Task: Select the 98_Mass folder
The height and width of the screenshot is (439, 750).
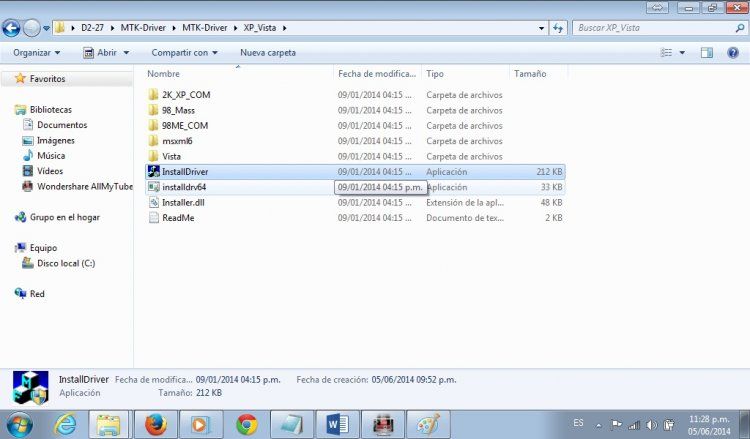Action: point(178,110)
